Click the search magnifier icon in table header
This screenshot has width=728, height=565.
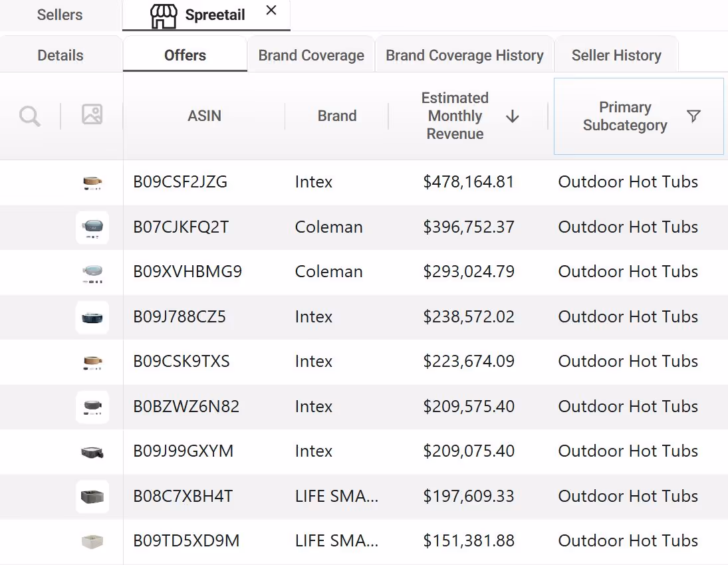pyautogui.click(x=30, y=116)
